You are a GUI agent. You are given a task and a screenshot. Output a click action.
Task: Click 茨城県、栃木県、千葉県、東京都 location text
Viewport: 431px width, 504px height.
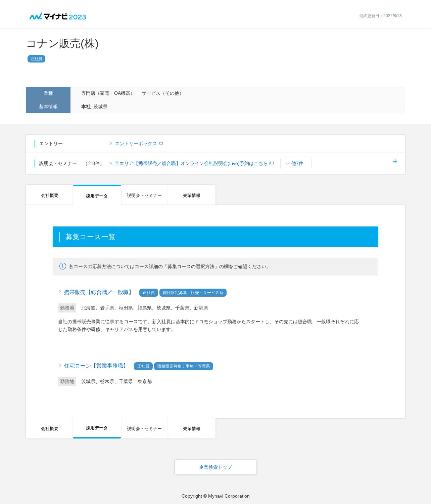tap(116, 381)
